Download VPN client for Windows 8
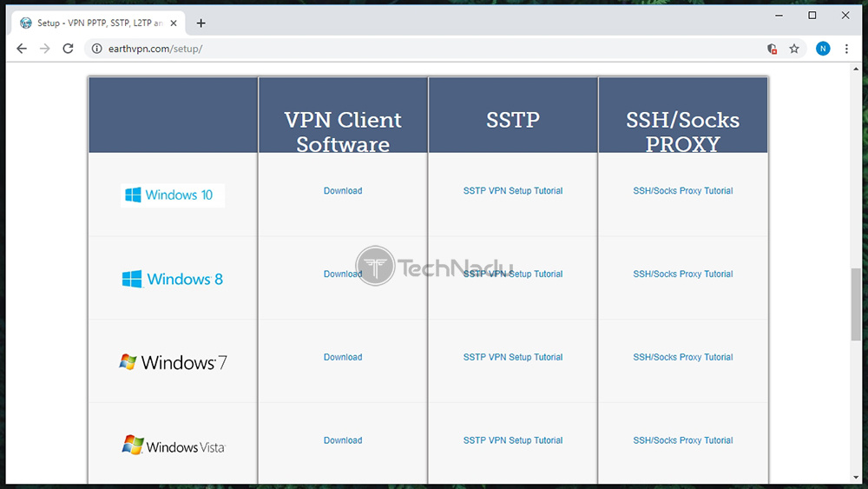Image resolution: width=868 pixels, height=489 pixels. coord(343,274)
